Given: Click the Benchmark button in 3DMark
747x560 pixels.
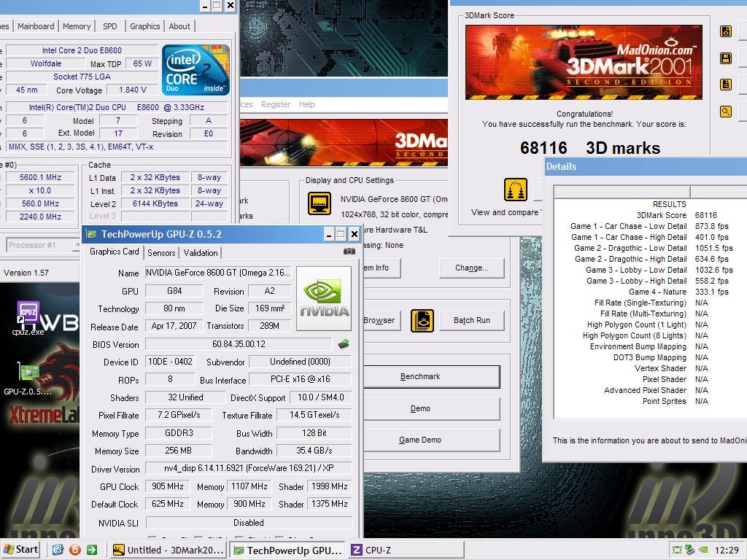Looking at the screenshot, I should 432,377.
